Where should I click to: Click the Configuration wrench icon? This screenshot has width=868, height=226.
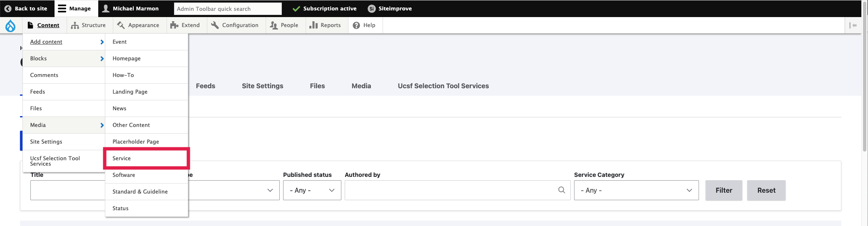[215, 25]
